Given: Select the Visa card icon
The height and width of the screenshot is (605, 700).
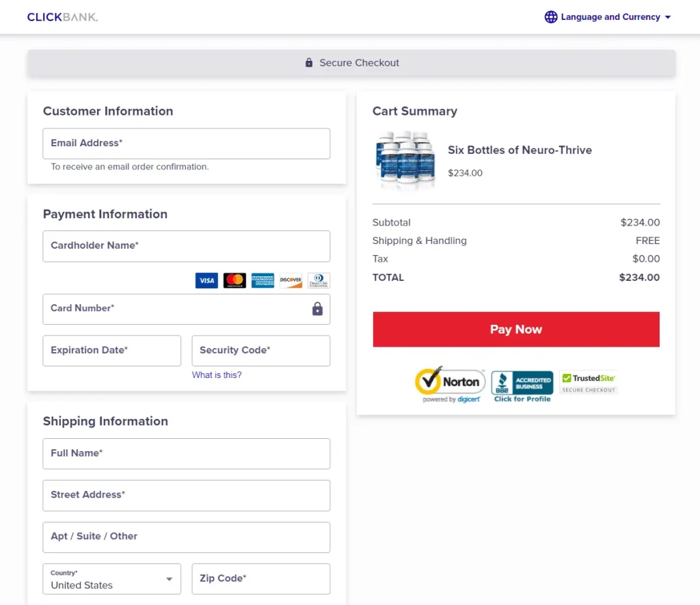Looking at the screenshot, I should tap(206, 280).
